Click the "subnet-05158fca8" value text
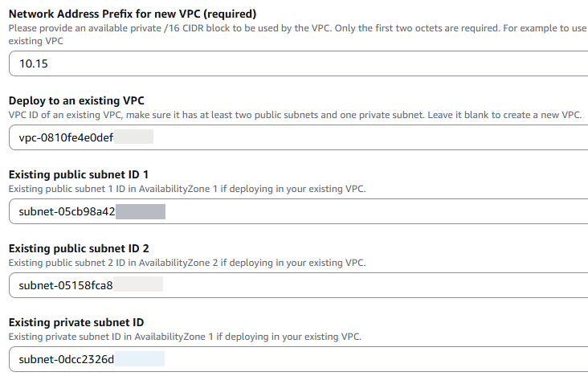 (x=66, y=284)
